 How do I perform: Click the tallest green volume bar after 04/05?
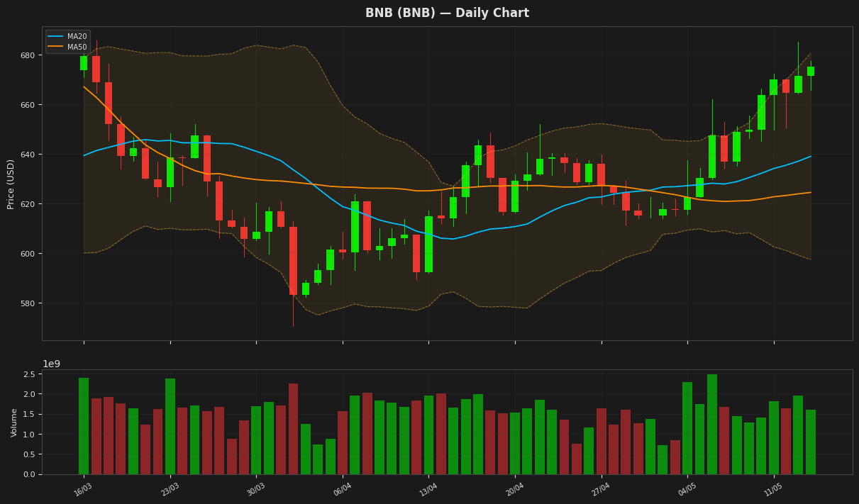point(712,424)
